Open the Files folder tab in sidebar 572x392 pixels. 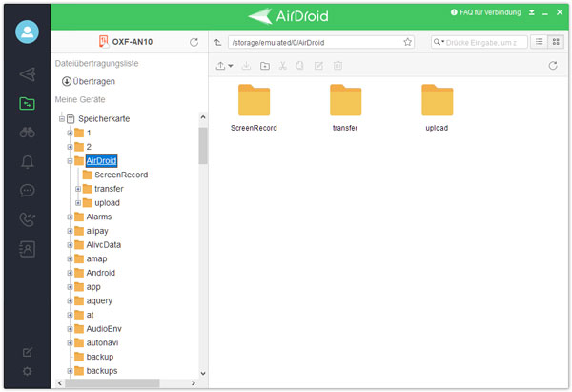coord(28,104)
